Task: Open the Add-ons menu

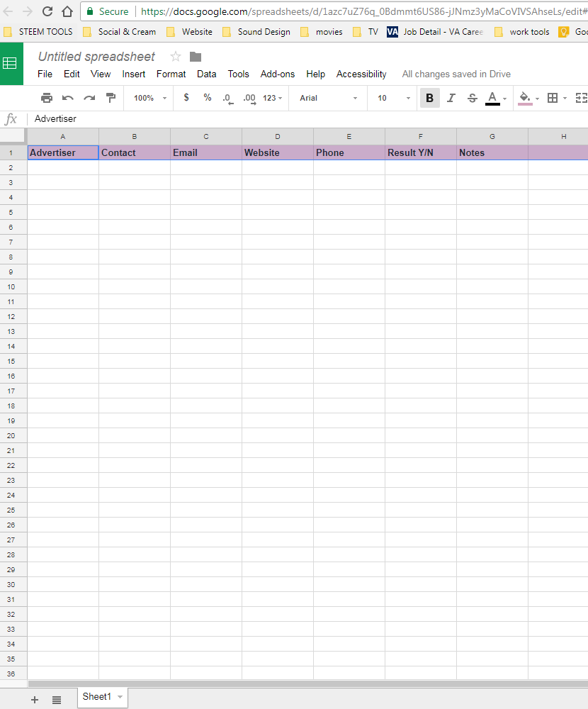Action: pyautogui.click(x=278, y=74)
